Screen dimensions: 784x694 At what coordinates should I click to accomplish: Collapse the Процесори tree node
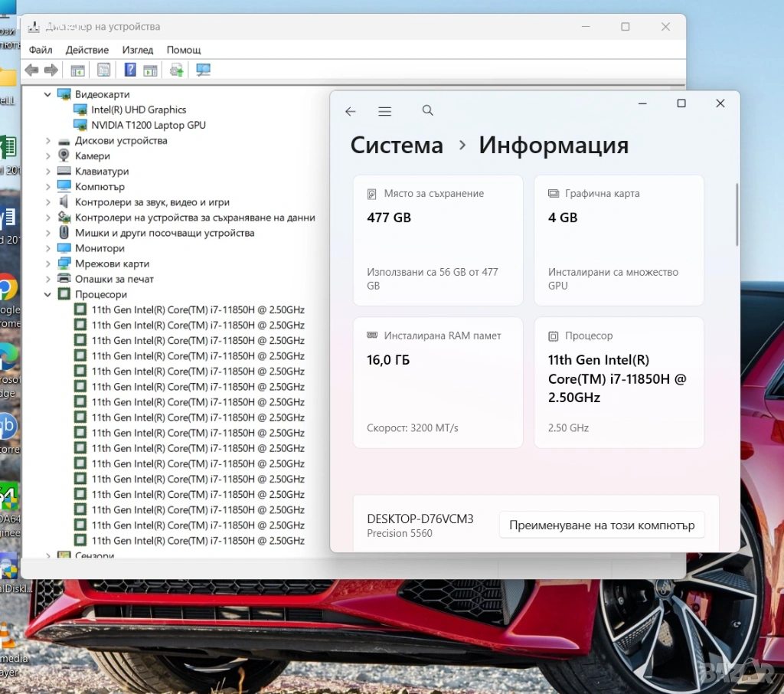[47, 295]
